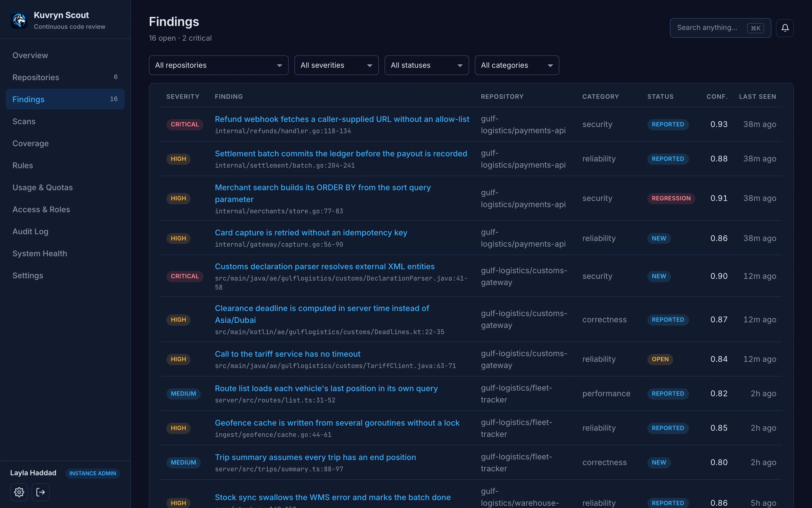
Task: Click MEDIUM badge on Trip summary row
Action: pyautogui.click(x=183, y=463)
